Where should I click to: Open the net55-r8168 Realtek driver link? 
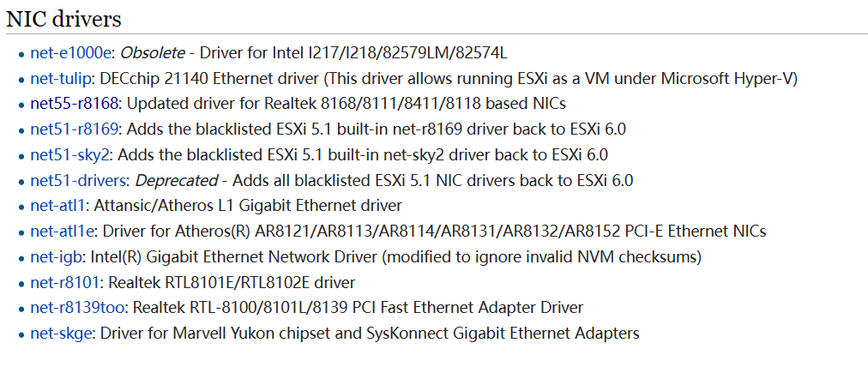click(75, 105)
